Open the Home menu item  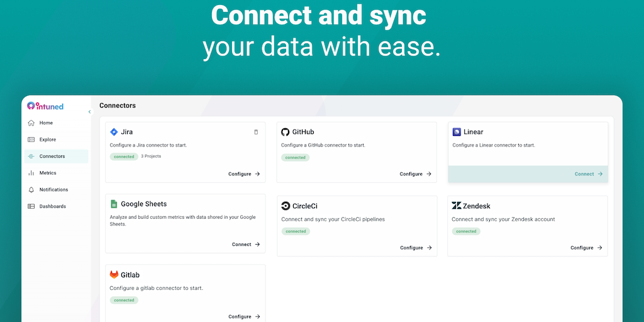[x=56, y=123]
